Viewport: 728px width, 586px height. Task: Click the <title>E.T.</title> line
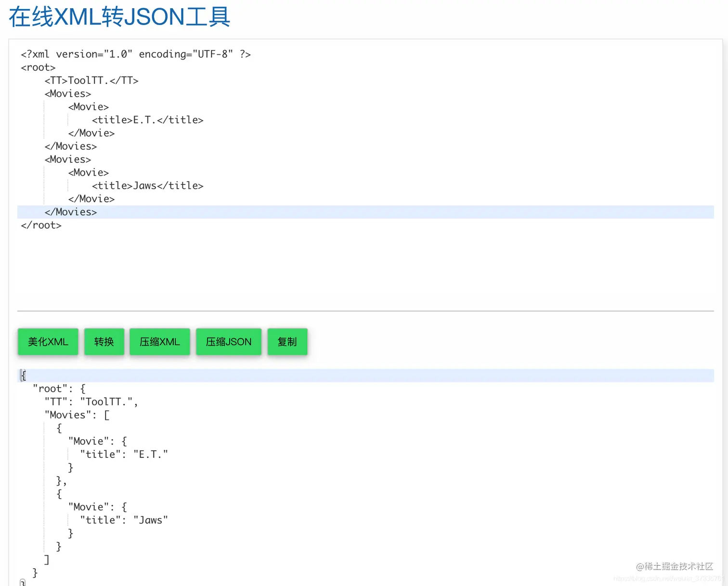[x=148, y=120]
